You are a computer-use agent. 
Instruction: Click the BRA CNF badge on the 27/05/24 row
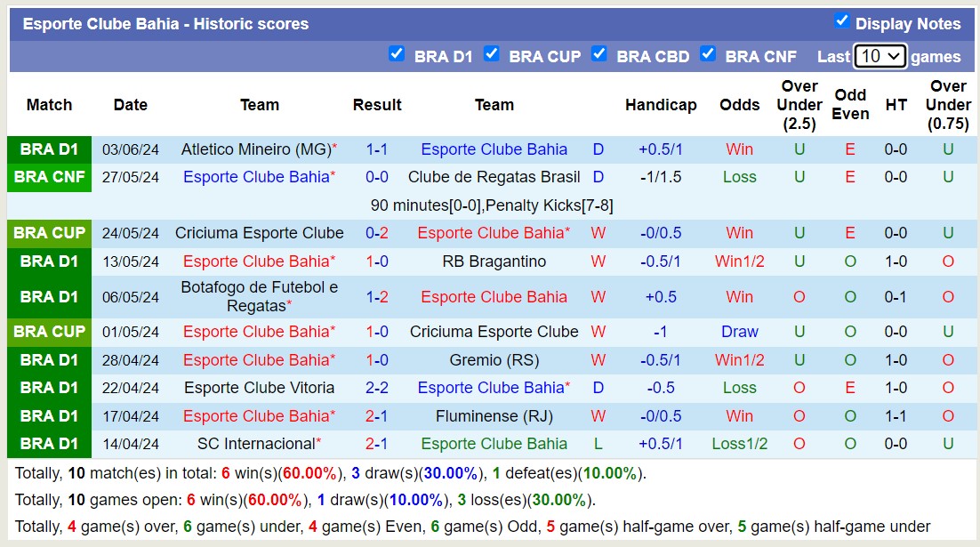49,177
